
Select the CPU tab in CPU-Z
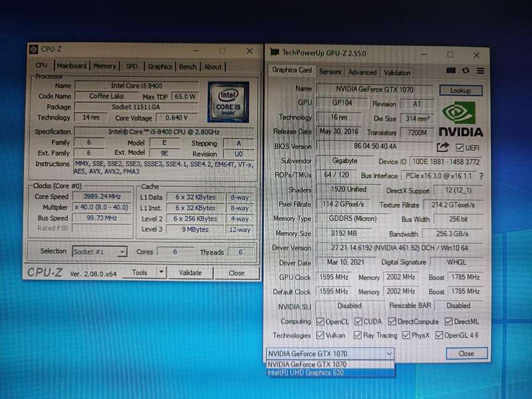pyautogui.click(x=41, y=65)
